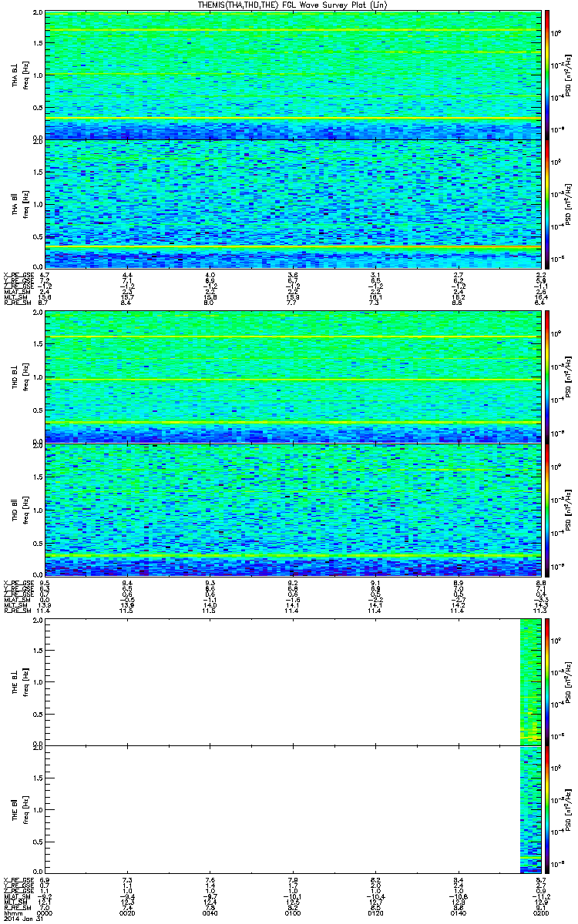578x924 pixels.
Task: Click the 'THE B∥ freq [Hz]' axis label
Action: 19,809
